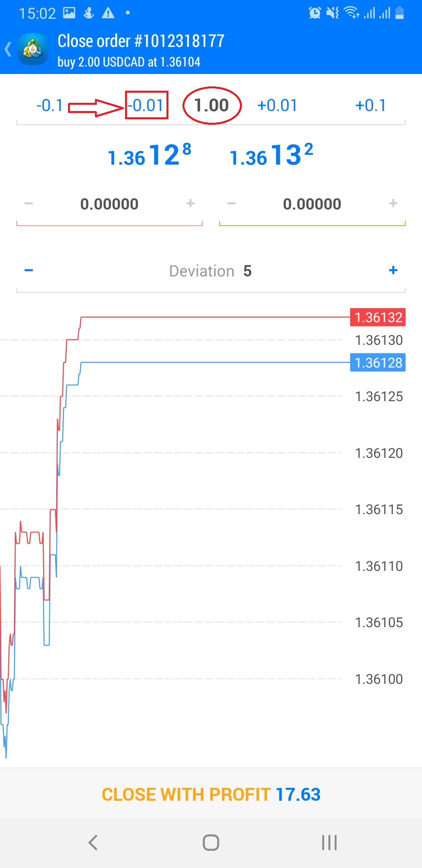Increase volume by 0.01
Screen dimensions: 422x868
point(277,106)
